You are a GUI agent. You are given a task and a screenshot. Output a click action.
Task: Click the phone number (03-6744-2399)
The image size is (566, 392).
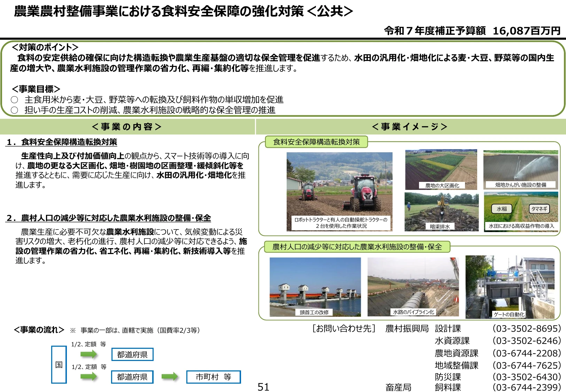tap(527, 387)
